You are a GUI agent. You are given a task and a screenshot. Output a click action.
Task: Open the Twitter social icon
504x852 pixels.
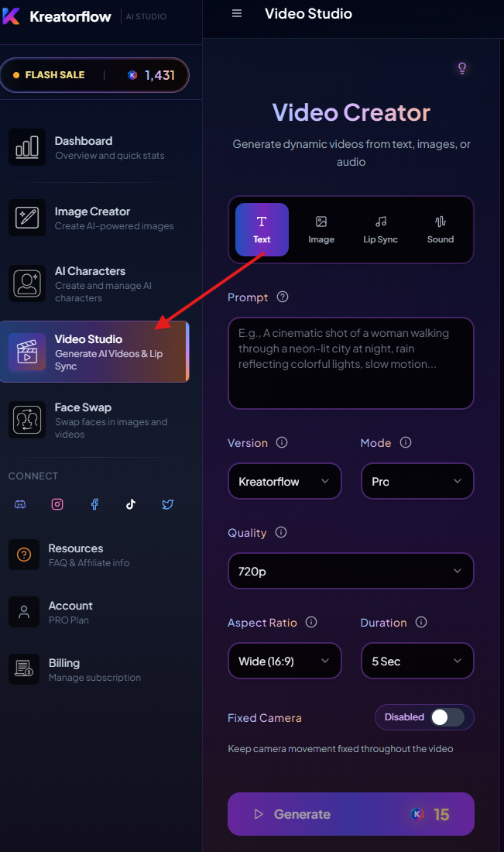[168, 504]
